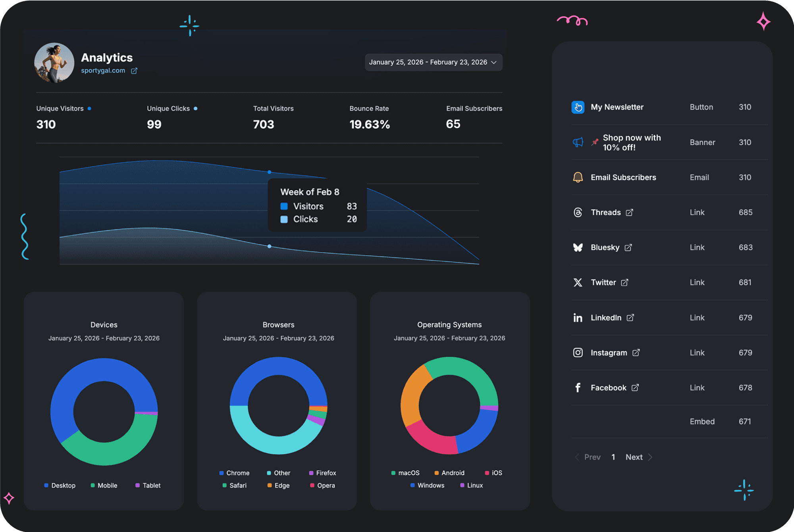Open the date range dropdown
This screenshot has width=794, height=532.
click(x=433, y=62)
